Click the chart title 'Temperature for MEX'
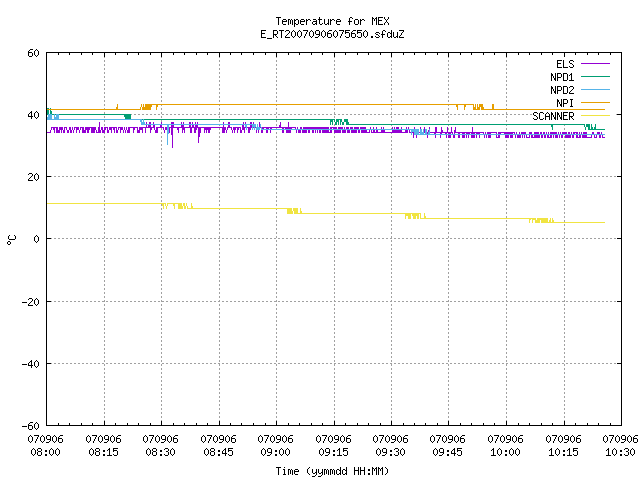The image size is (640, 480). 332,21
